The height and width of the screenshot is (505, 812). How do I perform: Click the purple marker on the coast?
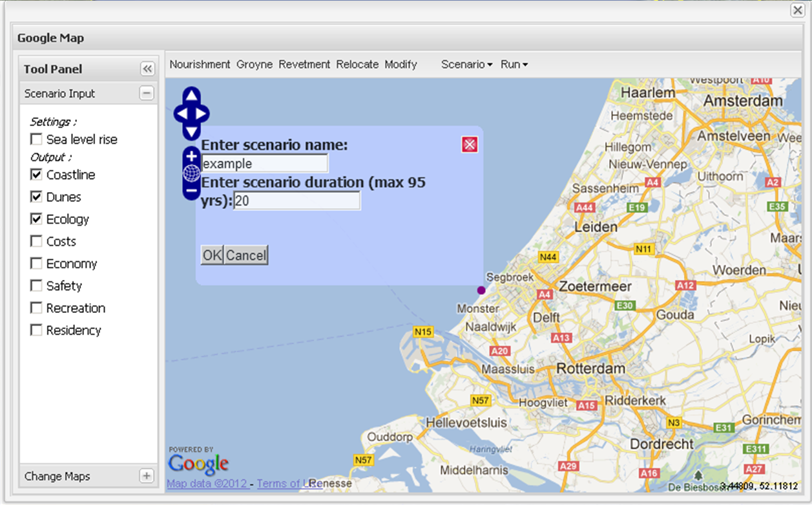tap(481, 290)
